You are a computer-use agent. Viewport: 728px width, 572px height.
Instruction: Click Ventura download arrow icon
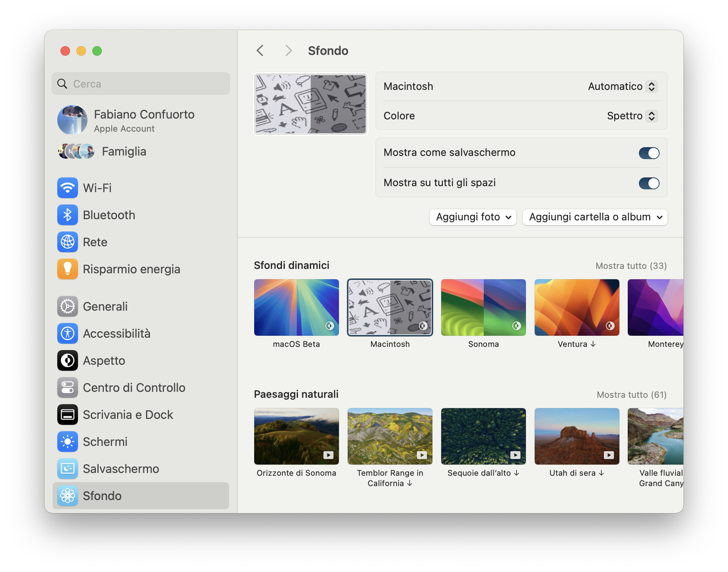click(x=593, y=344)
